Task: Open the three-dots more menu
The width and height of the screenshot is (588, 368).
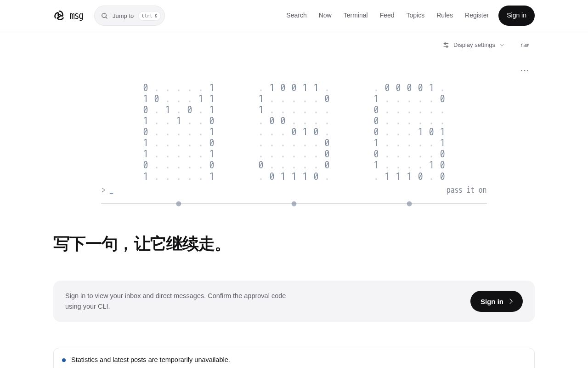Action: click(525, 70)
